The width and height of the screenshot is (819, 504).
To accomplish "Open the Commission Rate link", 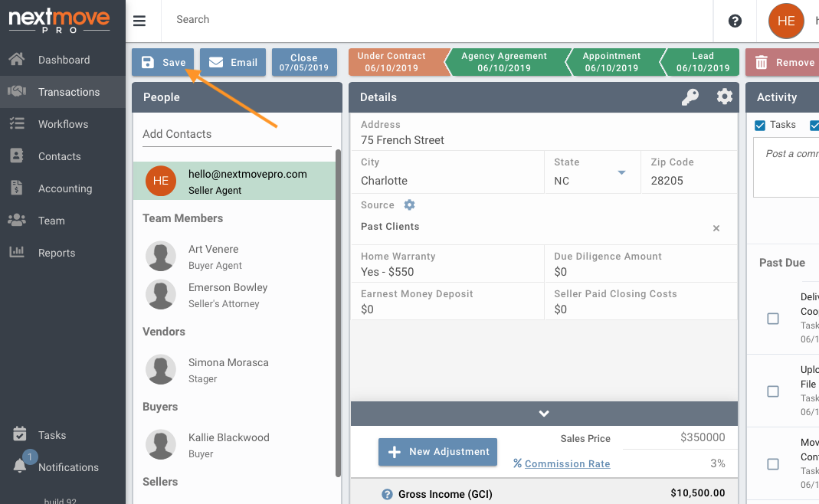I will (567, 463).
